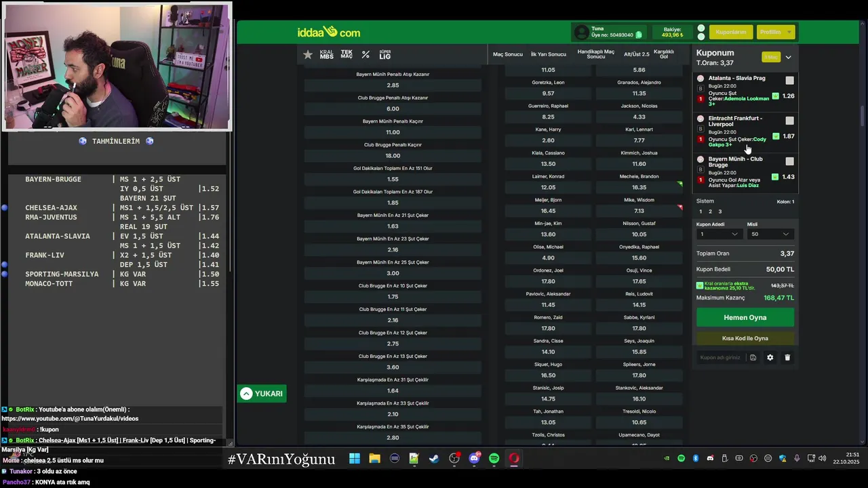Viewport: 868px width, 488px height.
Task: Save the coupon with the diskette icon
Action: point(753,357)
